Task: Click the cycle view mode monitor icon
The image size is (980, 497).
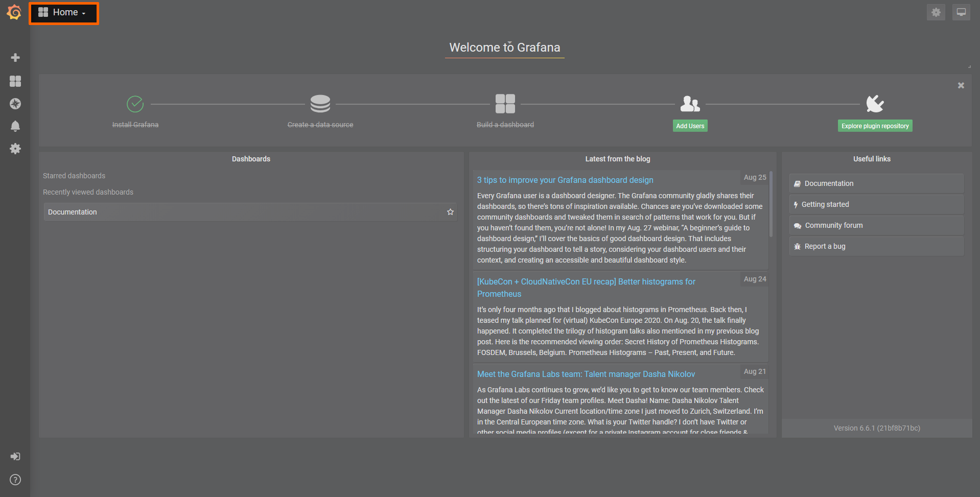Action: 961,12
